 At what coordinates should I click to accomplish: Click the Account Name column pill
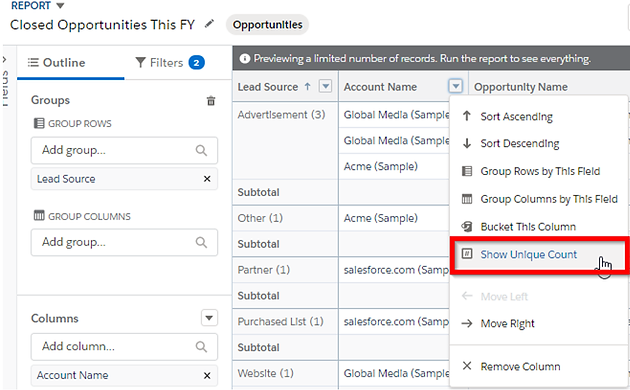[x=124, y=376]
